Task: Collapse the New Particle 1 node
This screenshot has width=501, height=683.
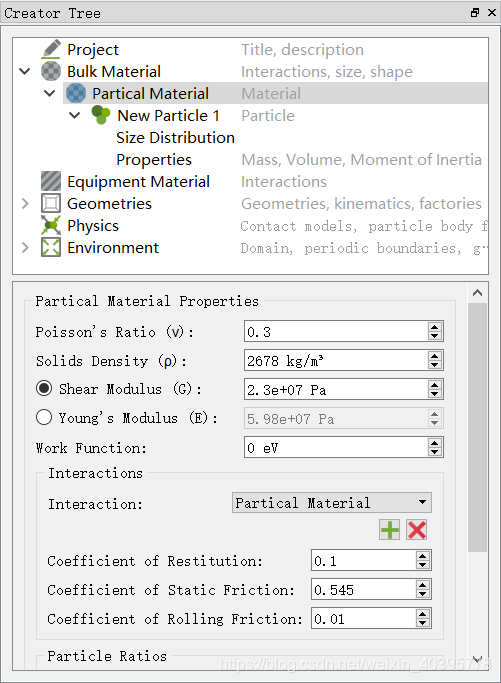Action: pos(75,115)
